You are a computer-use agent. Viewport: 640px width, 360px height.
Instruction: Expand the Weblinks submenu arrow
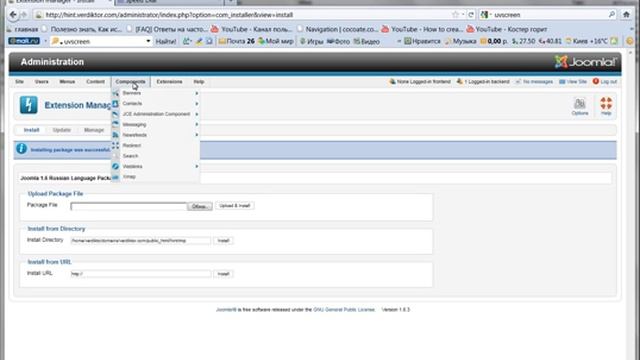(x=197, y=166)
